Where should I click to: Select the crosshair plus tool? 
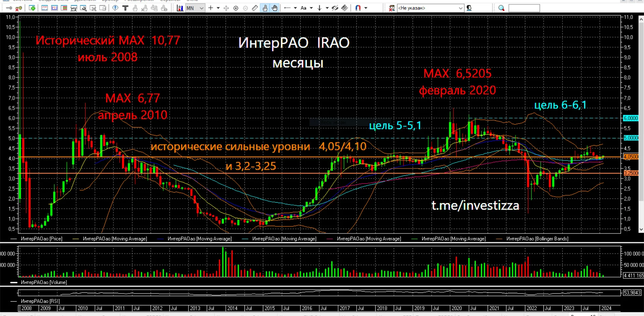211,8
